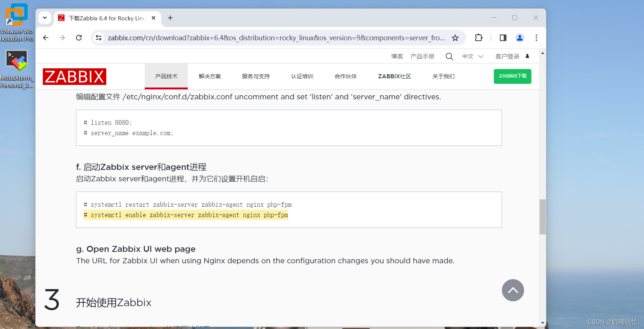This screenshot has height=329, width=644.
Task: Open the 产品技术 menu tab
Action: 166,76
